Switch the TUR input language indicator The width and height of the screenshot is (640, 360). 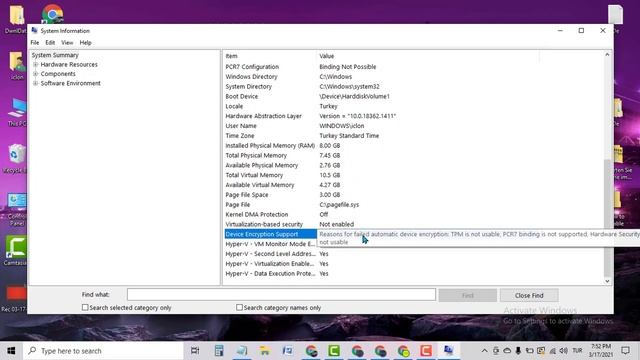(577, 351)
